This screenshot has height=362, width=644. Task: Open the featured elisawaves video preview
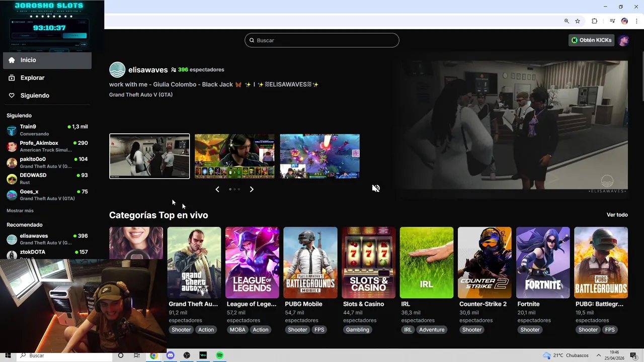pos(511,126)
